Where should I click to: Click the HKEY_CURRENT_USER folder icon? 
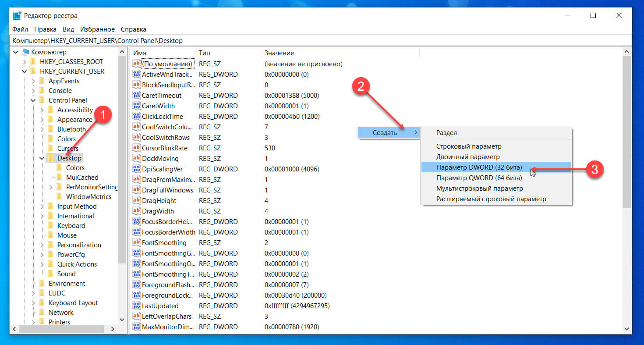click(33, 71)
